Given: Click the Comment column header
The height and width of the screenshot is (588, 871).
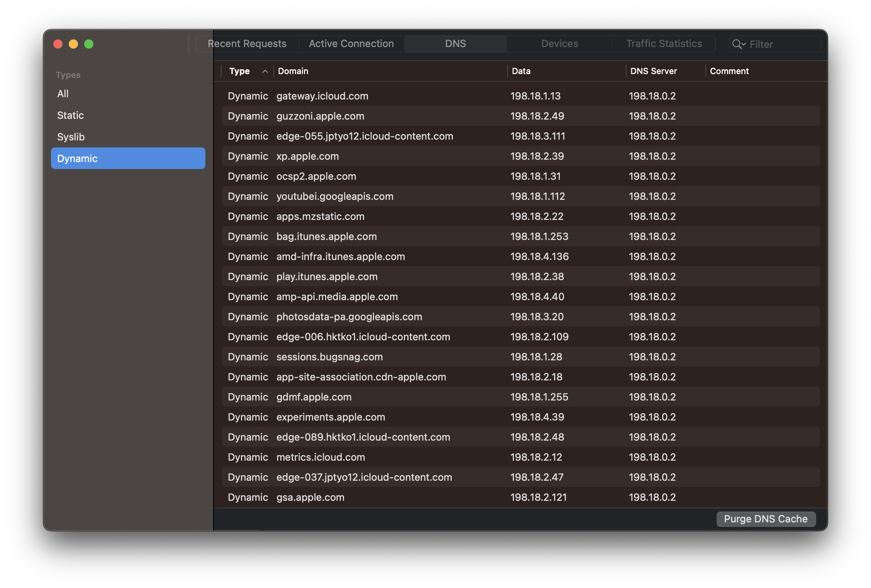Looking at the screenshot, I should tap(729, 71).
